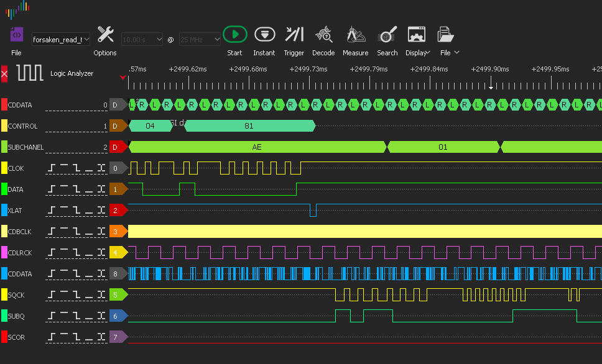Click the Start capture button
The width and height of the screenshot is (602, 364).
click(x=234, y=35)
